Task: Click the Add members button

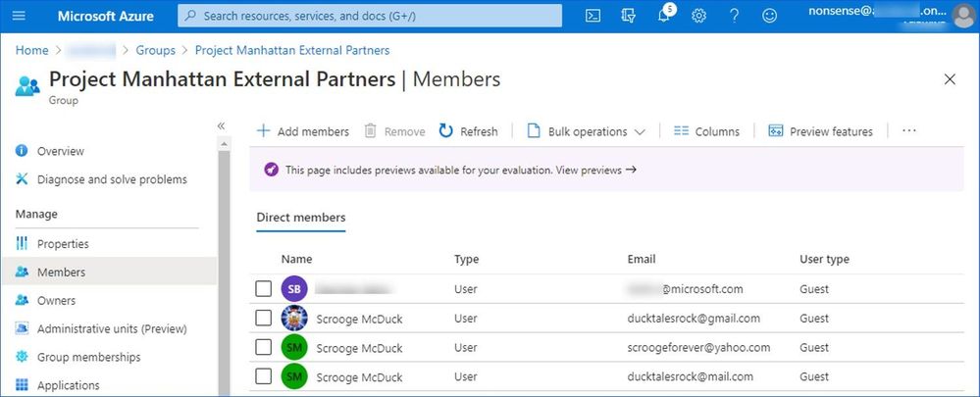Action: [x=302, y=131]
